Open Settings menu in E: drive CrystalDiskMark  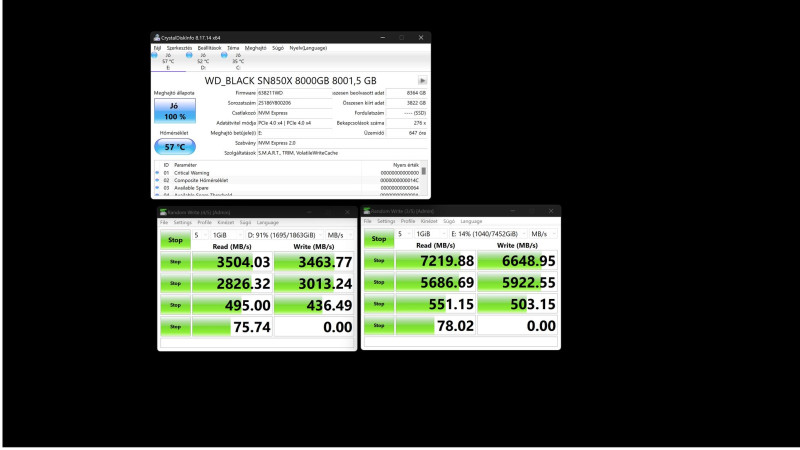(x=386, y=221)
